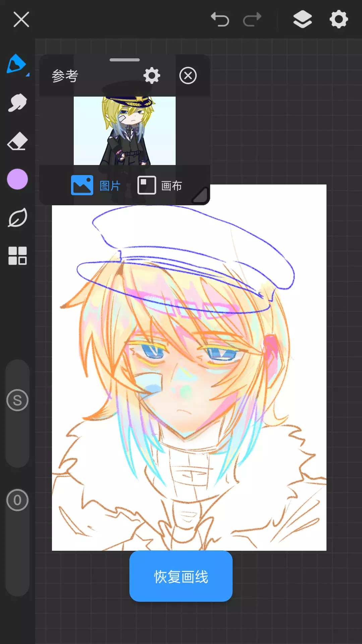The width and height of the screenshot is (362, 644).
Task: Open the layers panel
Action: point(302,19)
